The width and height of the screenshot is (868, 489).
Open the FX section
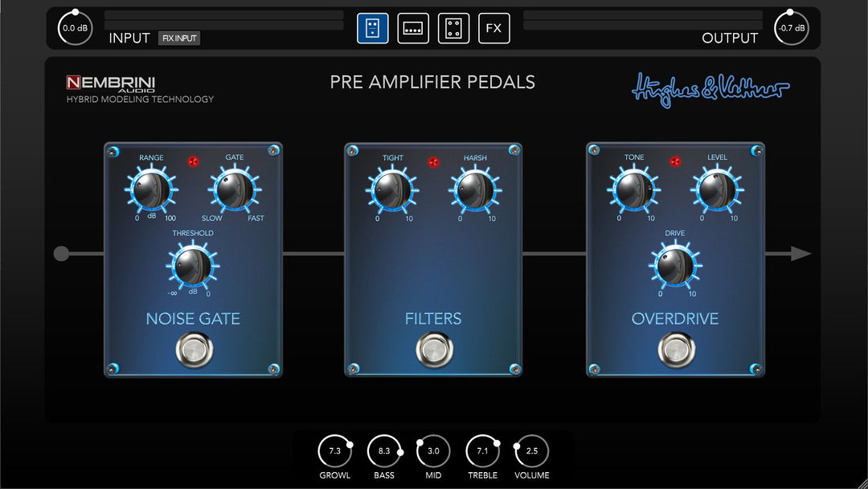coord(494,27)
